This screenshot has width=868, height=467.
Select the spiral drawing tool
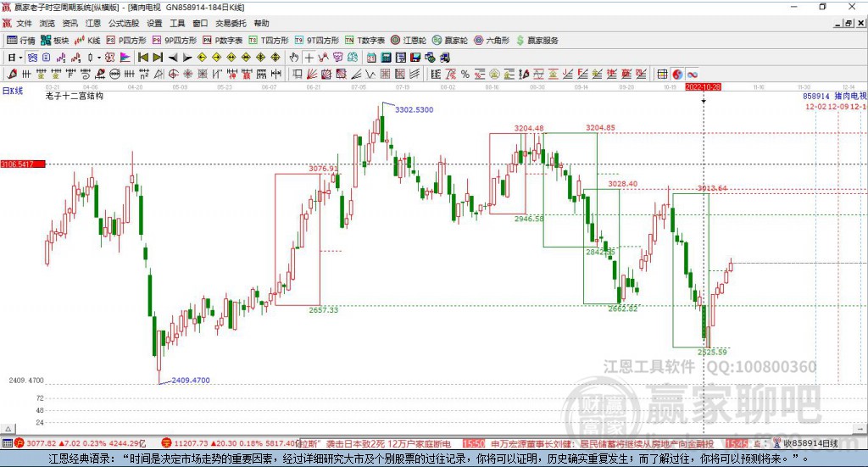pos(86,74)
